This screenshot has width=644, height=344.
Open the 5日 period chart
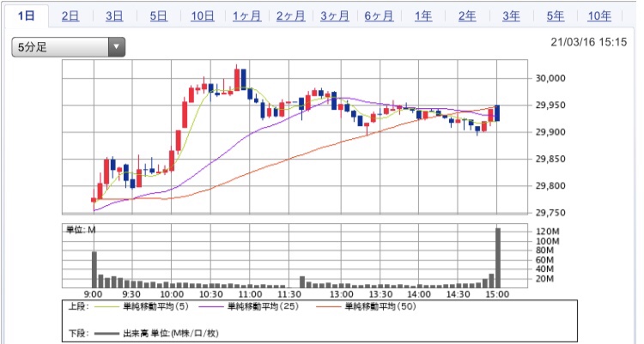158,16
